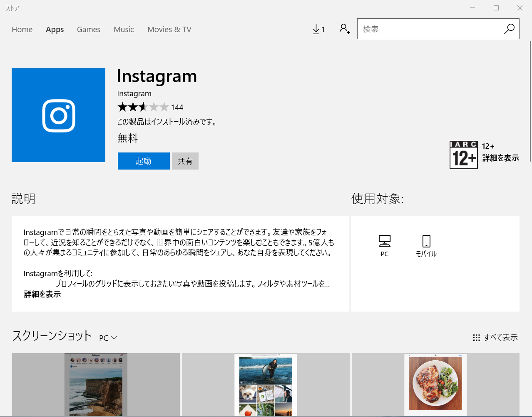
Task: Click すべて表示 for screenshots
Action: (x=501, y=337)
